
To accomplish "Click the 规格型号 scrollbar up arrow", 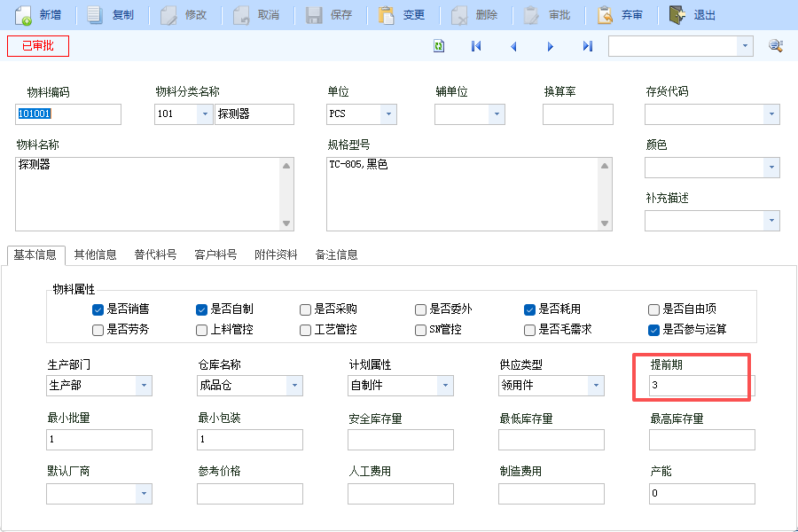I will 605,166.
